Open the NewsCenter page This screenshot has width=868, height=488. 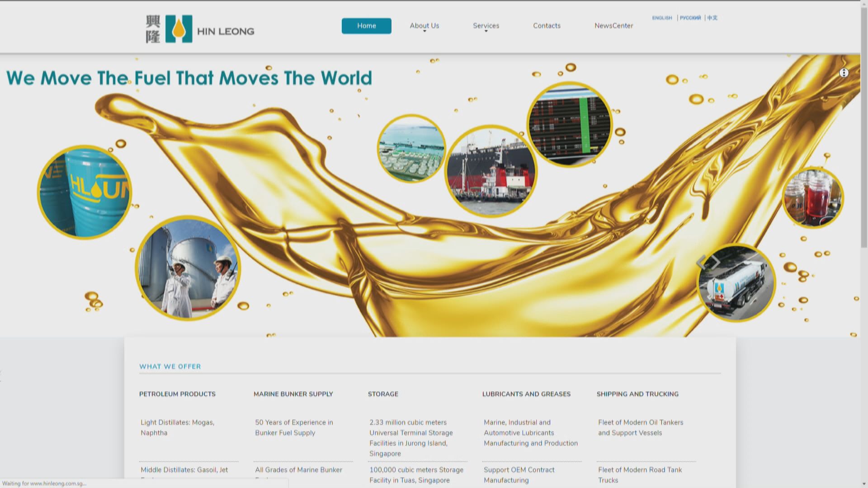(613, 26)
